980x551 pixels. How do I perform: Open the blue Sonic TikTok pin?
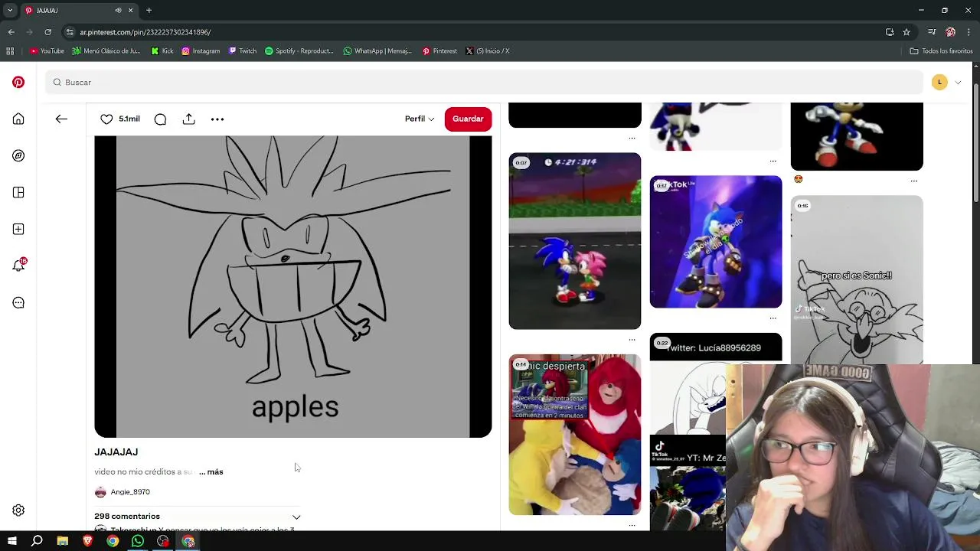click(x=716, y=242)
